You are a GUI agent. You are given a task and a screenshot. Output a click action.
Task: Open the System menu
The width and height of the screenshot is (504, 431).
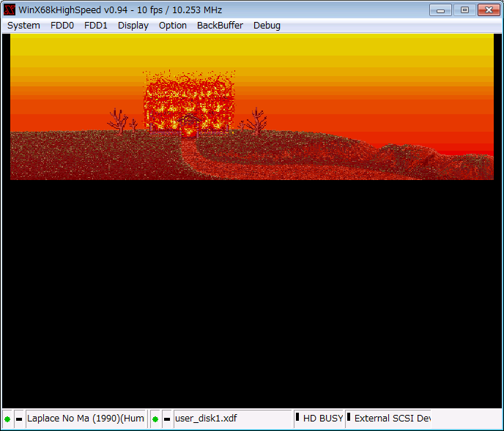23,26
